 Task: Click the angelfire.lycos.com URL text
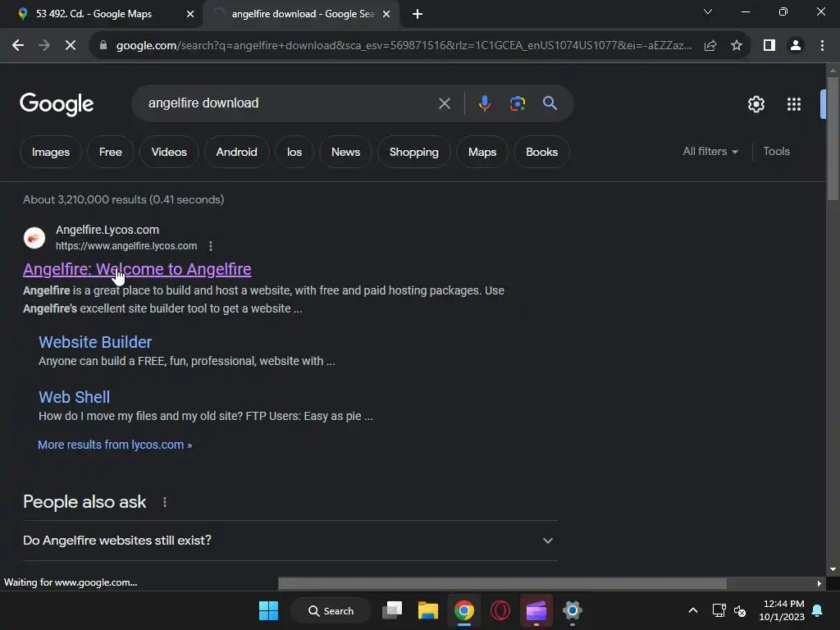click(126, 246)
